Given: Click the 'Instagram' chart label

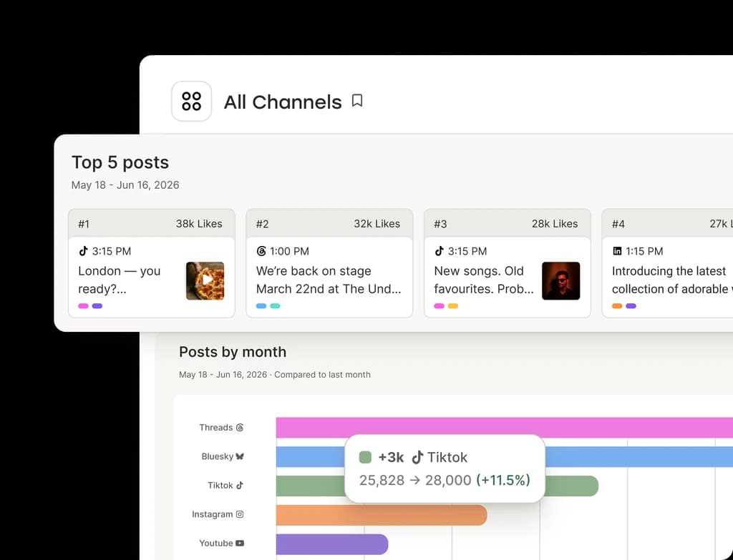Looking at the screenshot, I should point(212,514).
